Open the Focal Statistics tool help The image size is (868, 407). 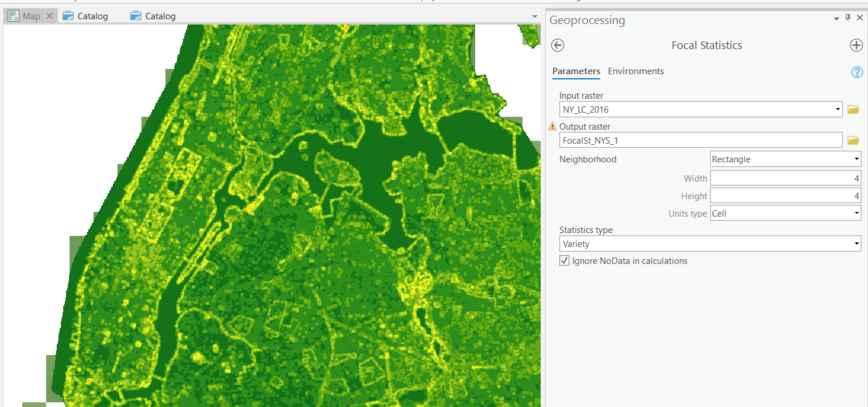(x=857, y=72)
